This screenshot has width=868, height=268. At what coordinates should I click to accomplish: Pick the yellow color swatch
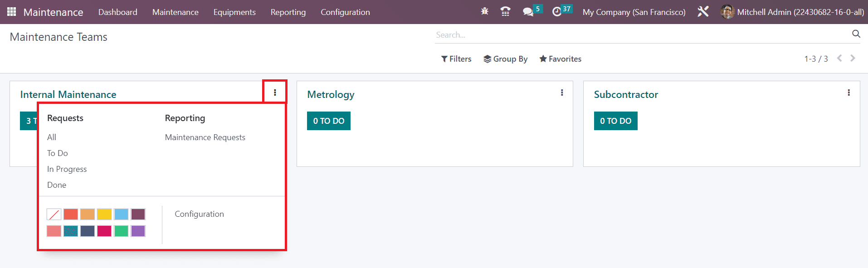click(104, 214)
